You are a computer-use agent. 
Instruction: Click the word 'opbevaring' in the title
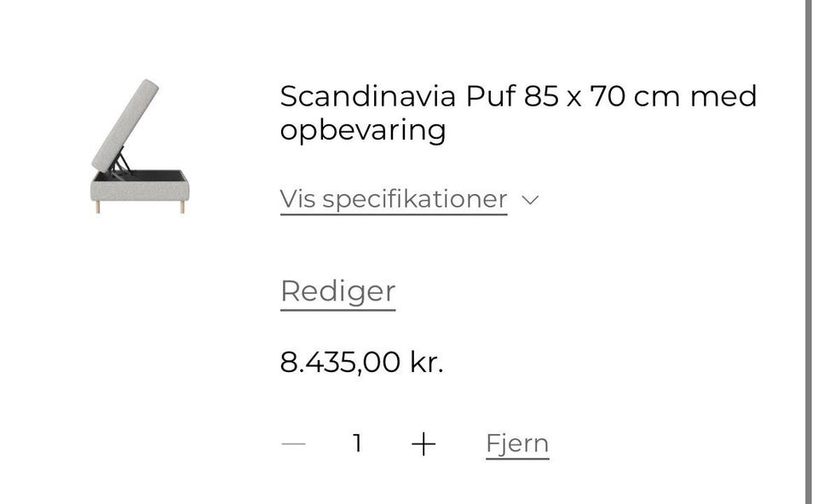363,130
